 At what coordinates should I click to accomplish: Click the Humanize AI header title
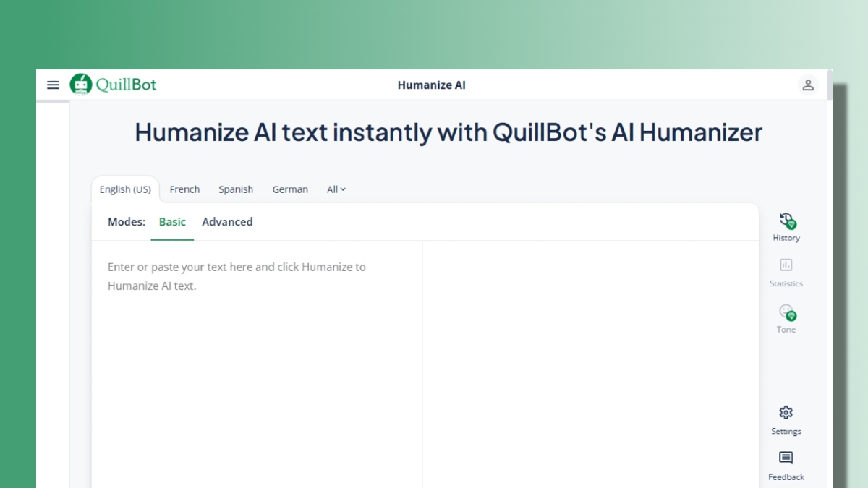(431, 85)
